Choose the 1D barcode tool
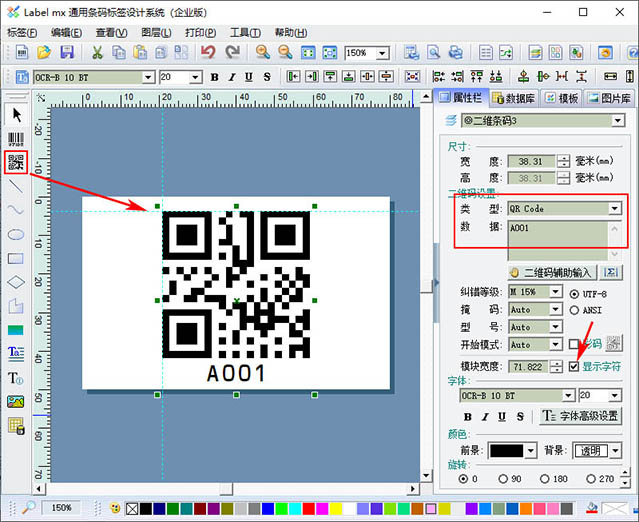 click(x=16, y=139)
